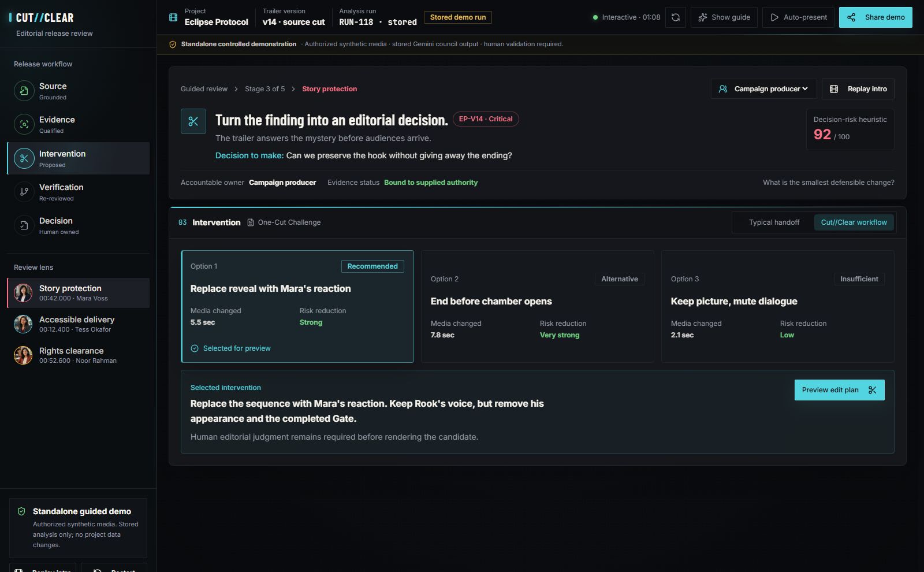This screenshot has width=924, height=572.
Task: Click the v14 · source cut trailer version
Action: [293, 22]
